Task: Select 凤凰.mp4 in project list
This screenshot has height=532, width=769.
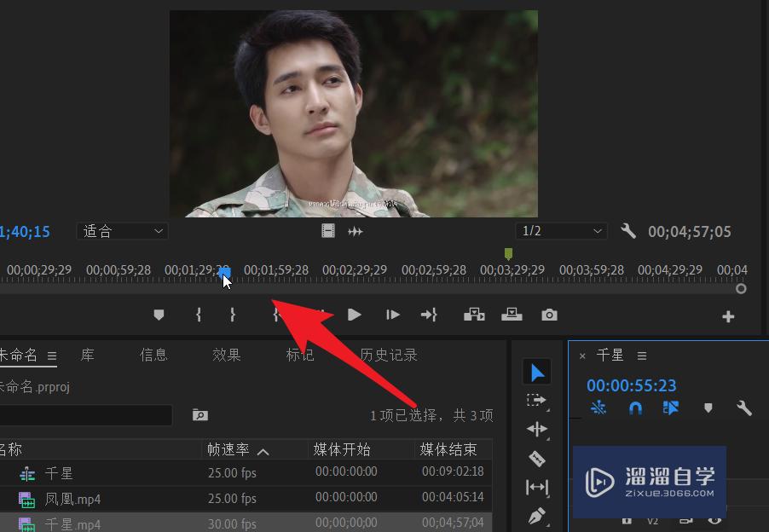Action: pyautogui.click(x=72, y=499)
